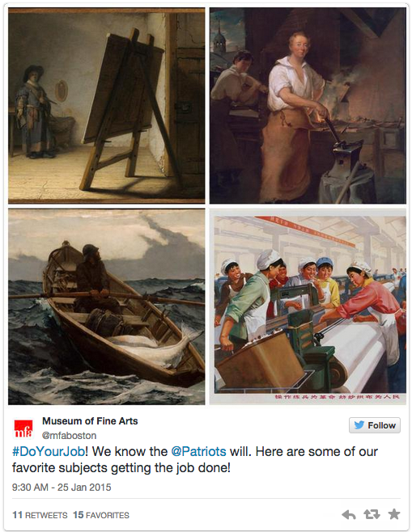
Task: Click the retweet icon
Action: coord(372,514)
